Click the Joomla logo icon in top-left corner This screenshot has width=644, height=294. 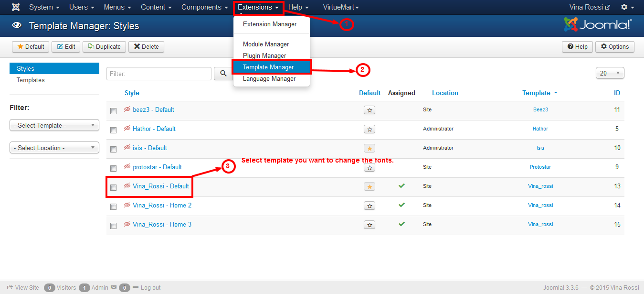click(16, 7)
